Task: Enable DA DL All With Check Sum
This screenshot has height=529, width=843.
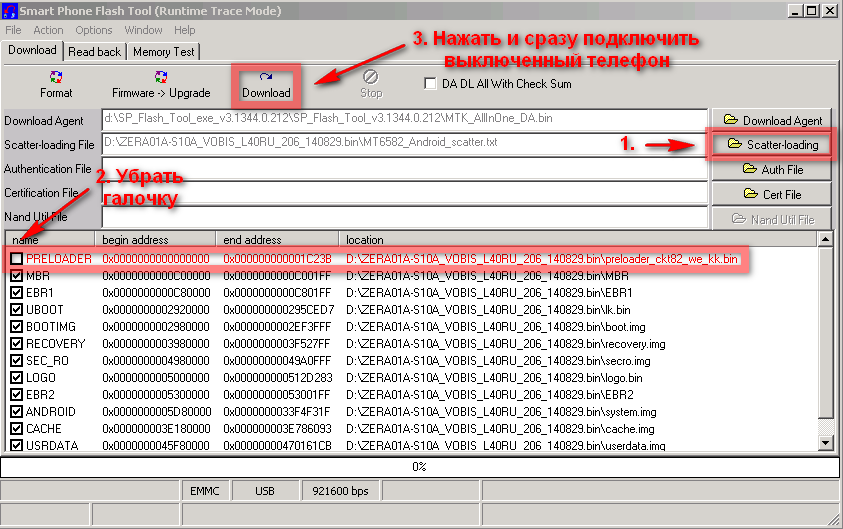Action: (430, 84)
